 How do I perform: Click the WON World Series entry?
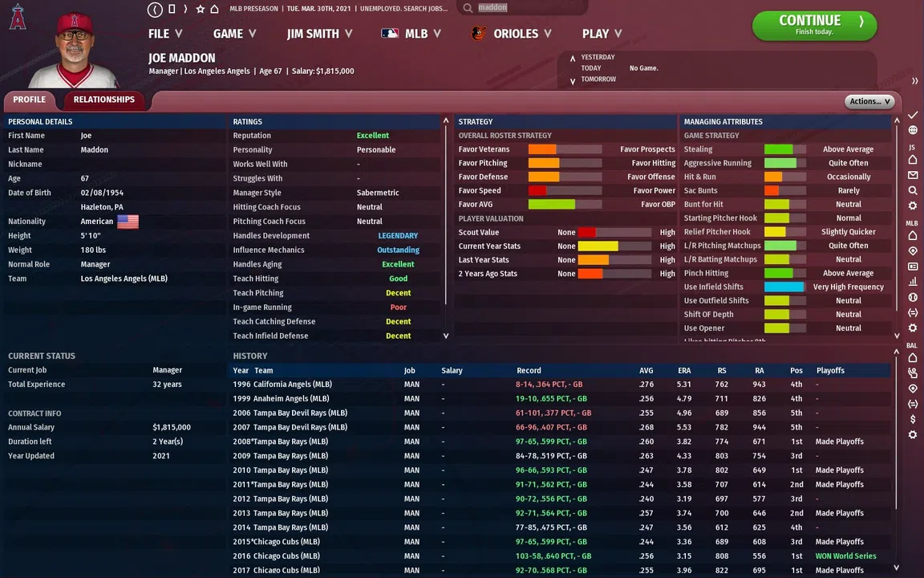coord(845,556)
